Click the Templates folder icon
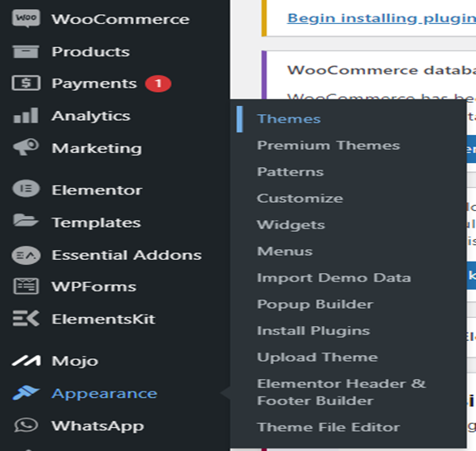 pyautogui.click(x=26, y=220)
